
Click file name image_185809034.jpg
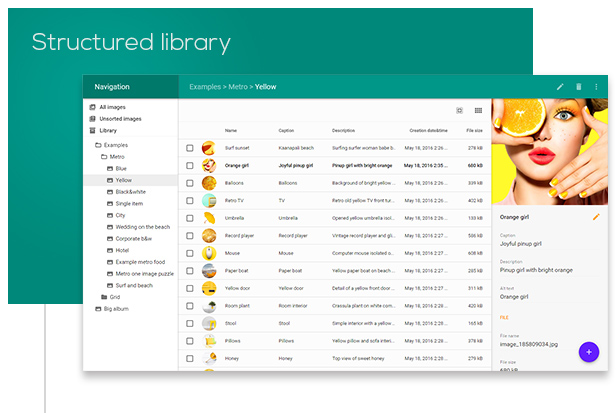pyautogui.click(x=529, y=345)
